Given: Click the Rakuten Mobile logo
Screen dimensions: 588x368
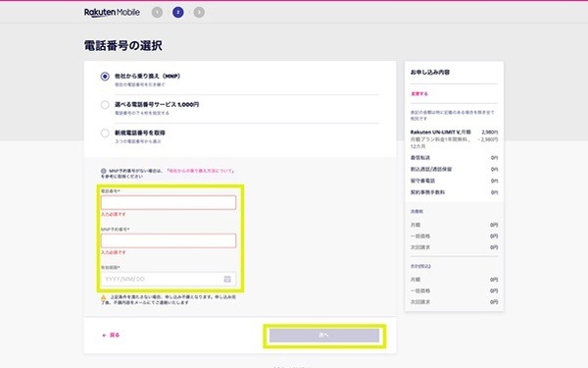Looking at the screenshot, I should coord(112,13).
